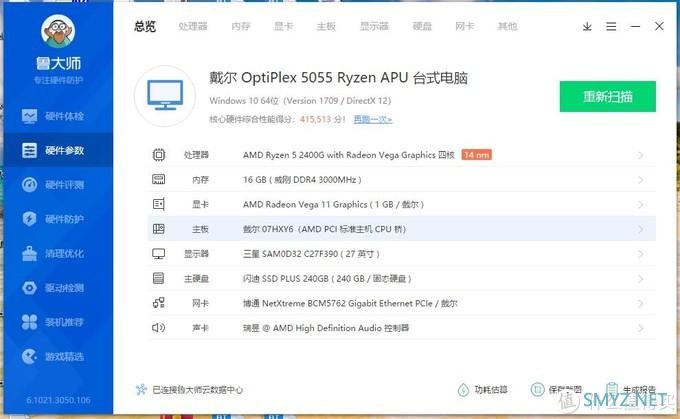
Task: Click the 415,513 score value
Action: coord(315,119)
